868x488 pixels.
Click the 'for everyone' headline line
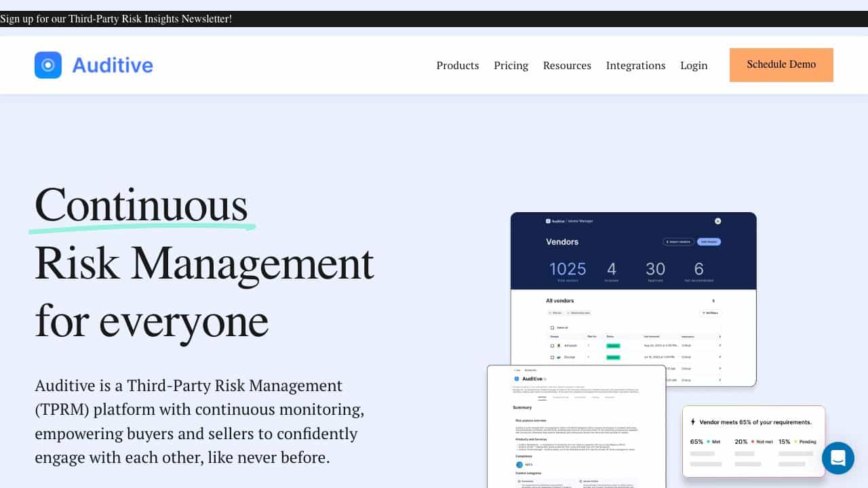(152, 321)
